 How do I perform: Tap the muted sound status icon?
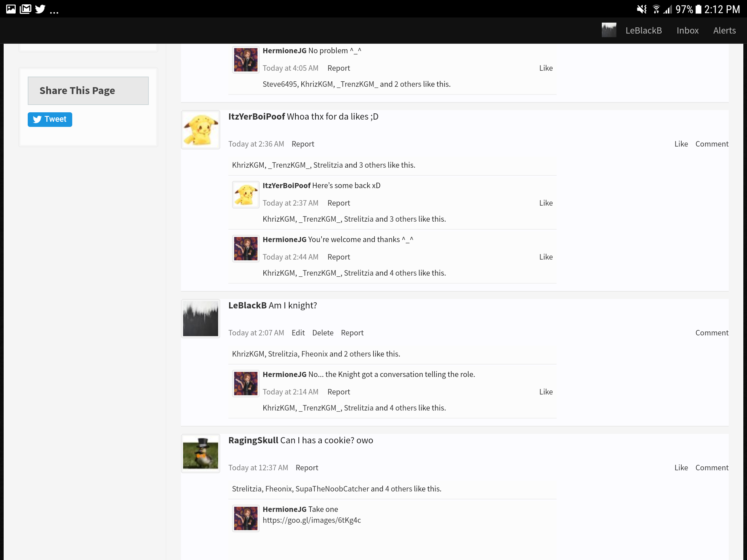click(642, 9)
